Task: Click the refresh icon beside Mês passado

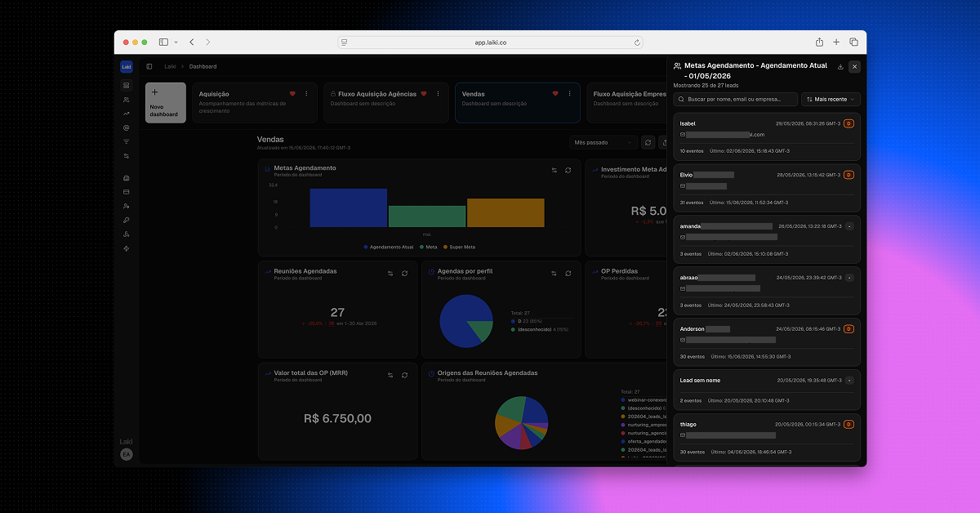Action: click(x=648, y=142)
